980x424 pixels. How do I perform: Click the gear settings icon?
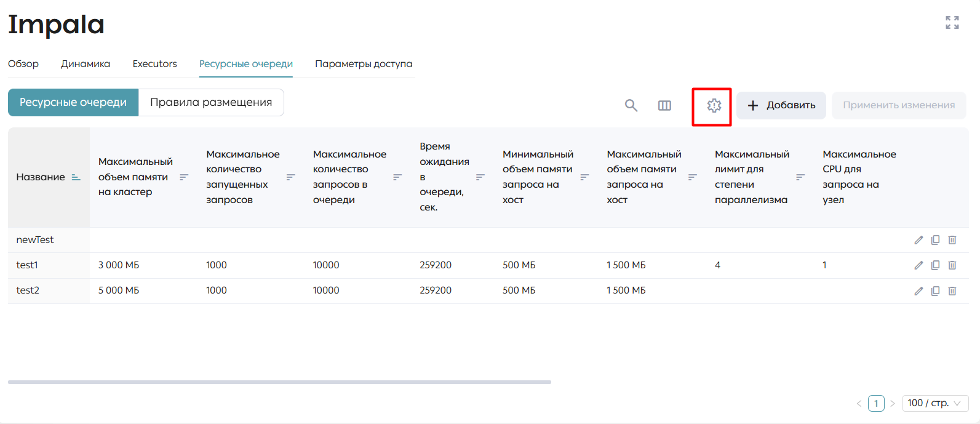(714, 106)
